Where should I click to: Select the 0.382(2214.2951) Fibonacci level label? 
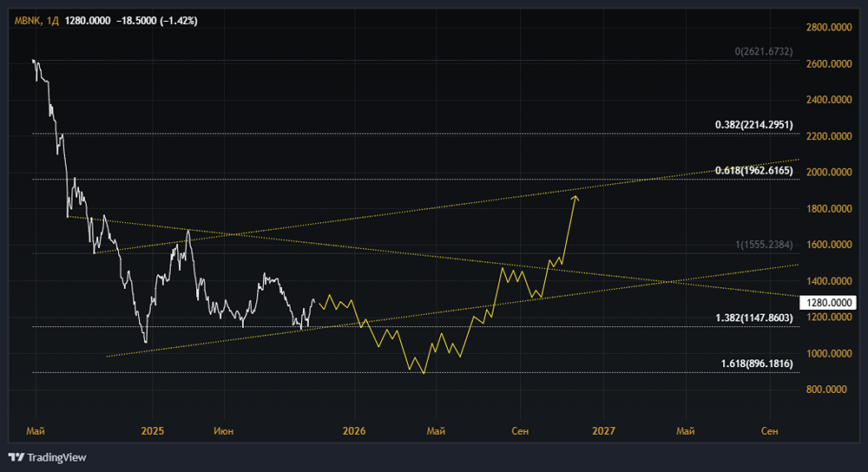[754, 125]
